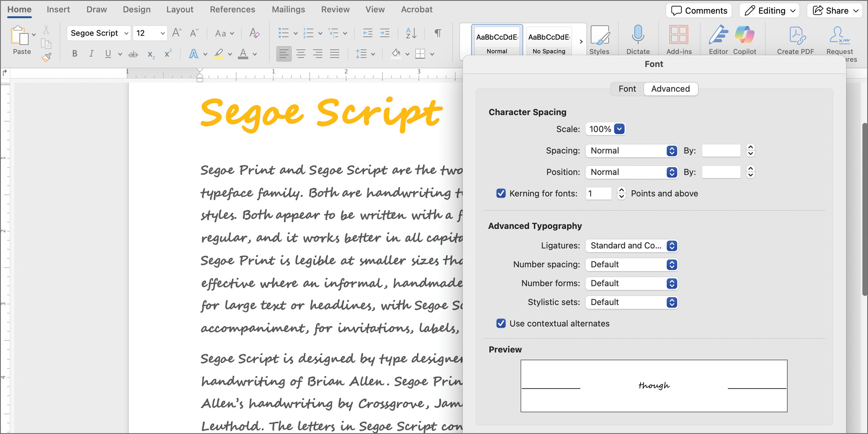The width and height of the screenshot is (868, 434).
Task: Select the Dictate tool
Action: point(638,39)
